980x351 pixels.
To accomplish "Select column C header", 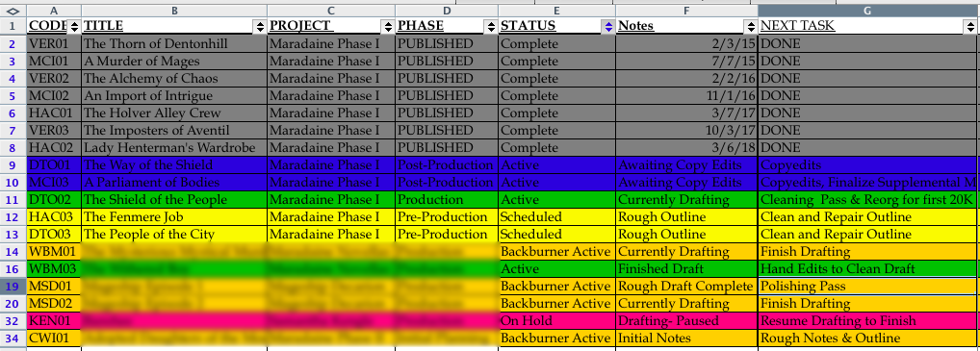I will click(331, 11).
